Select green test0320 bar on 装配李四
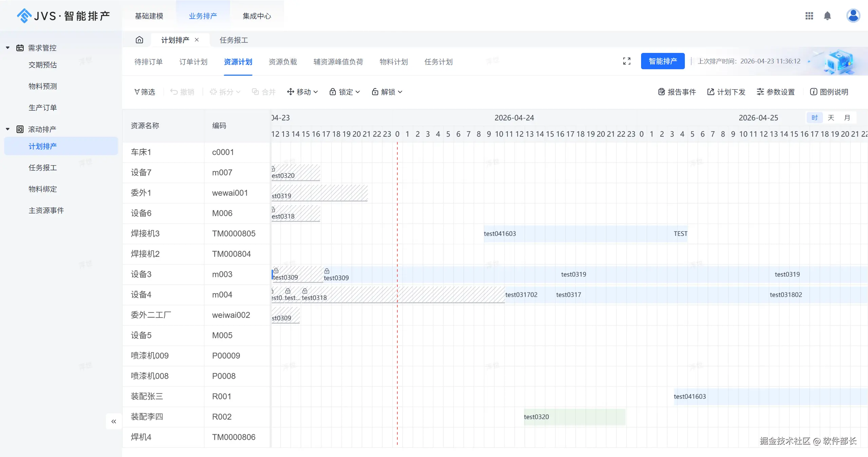Image resolution: width=868 pixels, height=457 pixels. [x=574, y=417]
